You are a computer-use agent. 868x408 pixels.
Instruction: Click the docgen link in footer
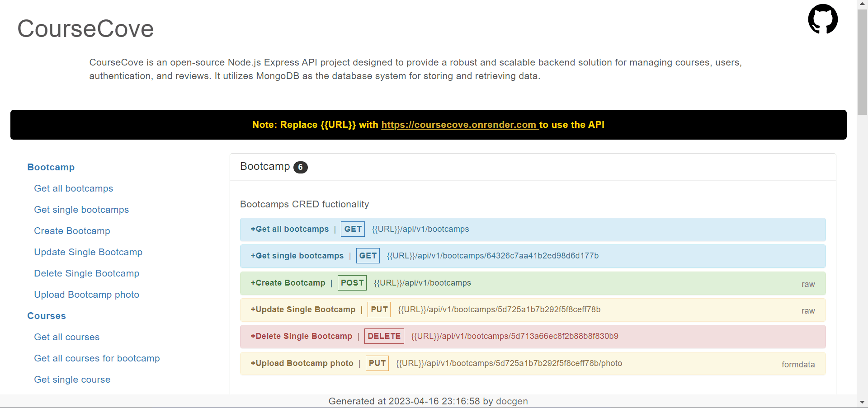[512, 401]
